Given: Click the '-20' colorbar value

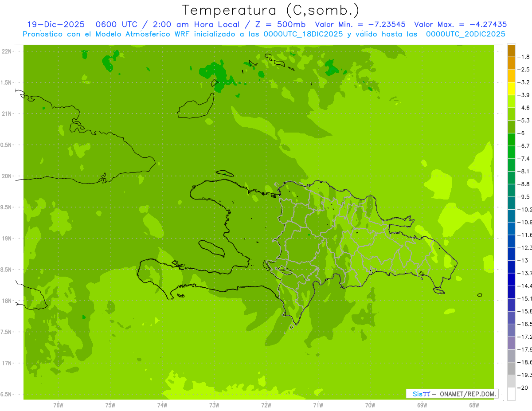Looking at the screenshot, I should (523, 388).
